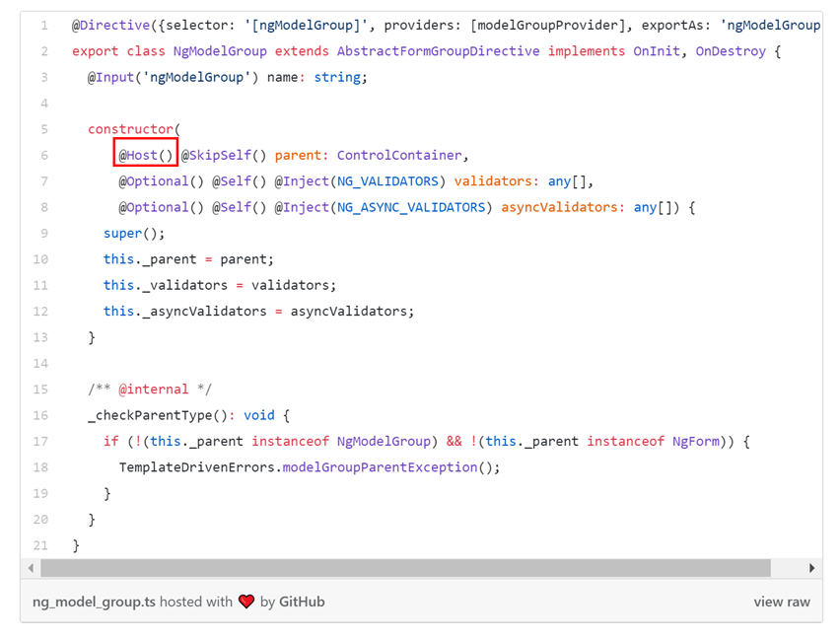Click ControlContainer type on line 6
Screen dimensions: 840x639
[399, 156]
